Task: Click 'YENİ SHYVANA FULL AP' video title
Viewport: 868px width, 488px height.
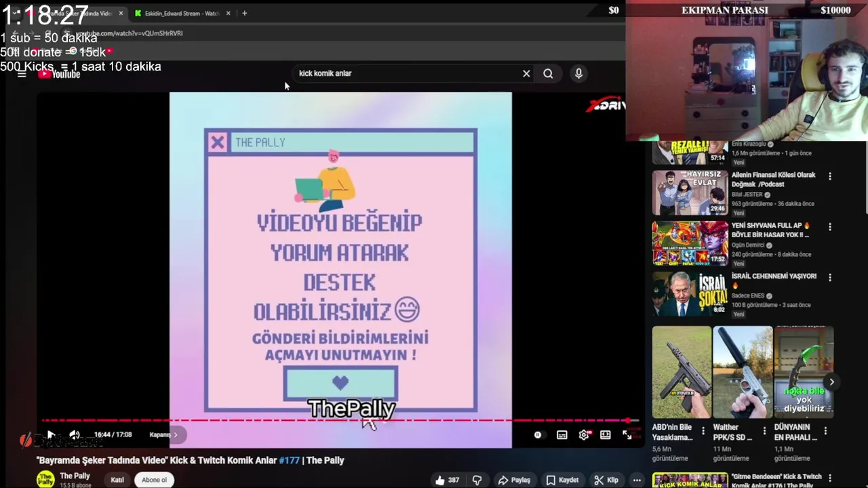Action: [771, 230]
